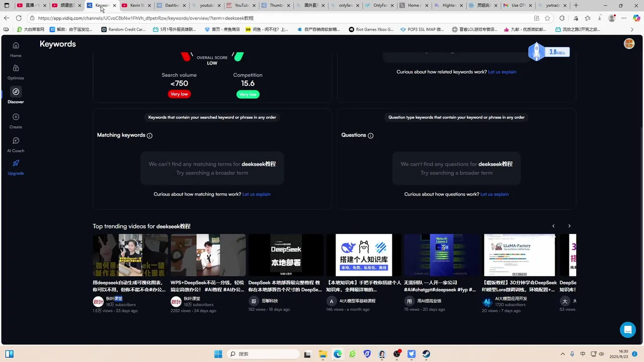Screen dimensions: 644x362
Task: Click the Microsoft Edge taskbar icon
Action: click(x=338, y=354)
